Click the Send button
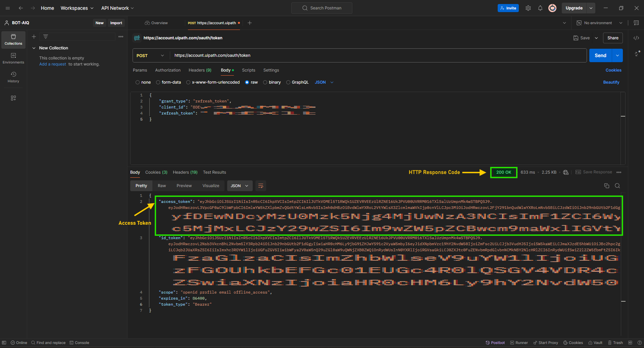Screen dimensions: 644x348 point(601,55)
